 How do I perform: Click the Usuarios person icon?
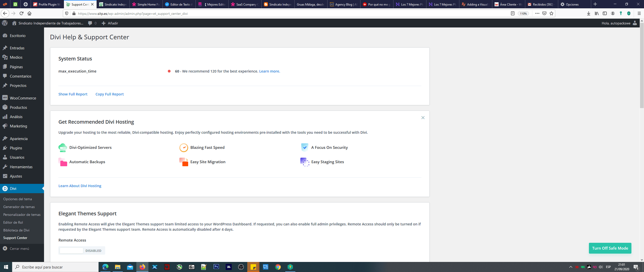[5, 157]
